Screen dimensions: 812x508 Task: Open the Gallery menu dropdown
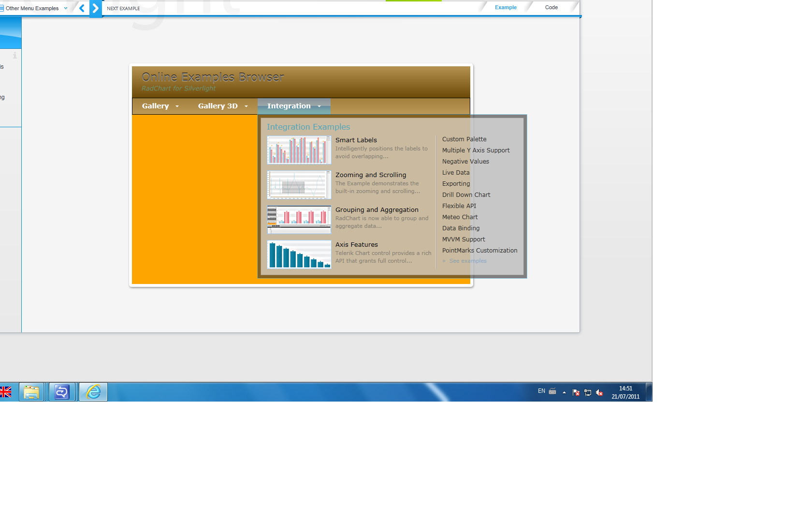click(x=160, y=106)
